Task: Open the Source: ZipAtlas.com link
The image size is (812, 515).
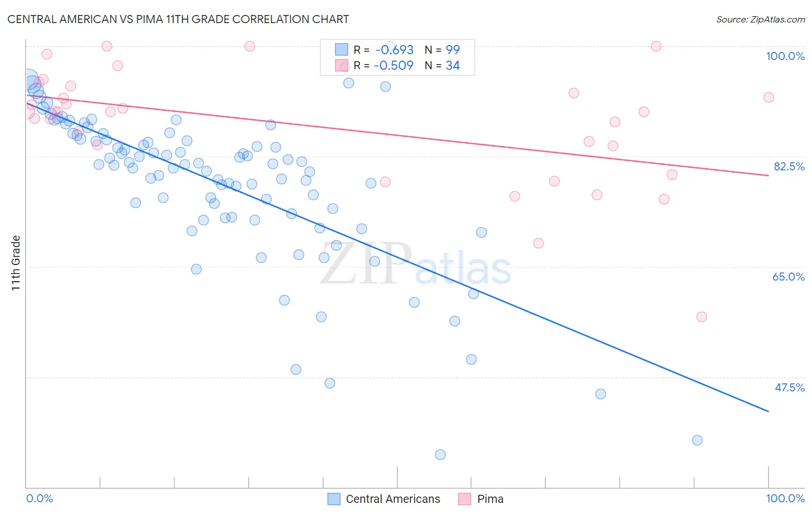Action: coord(761,19)
